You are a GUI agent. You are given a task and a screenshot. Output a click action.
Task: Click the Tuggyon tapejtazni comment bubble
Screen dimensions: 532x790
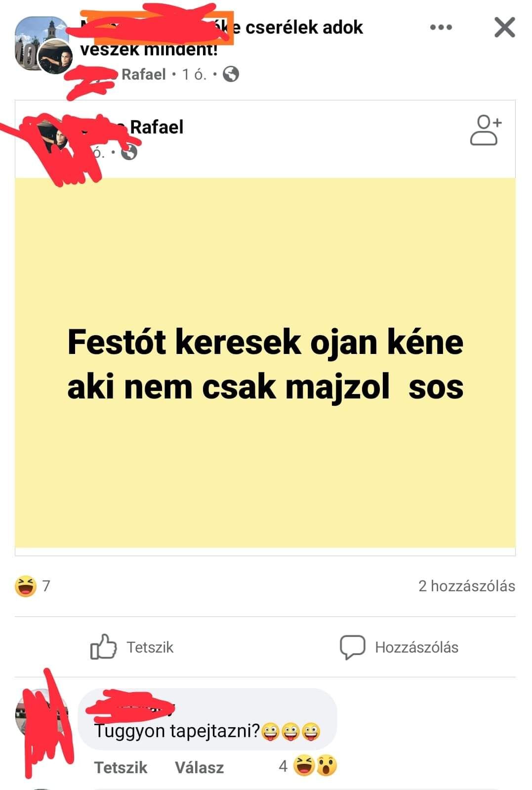pyautogui.click(x=207, y=719)
